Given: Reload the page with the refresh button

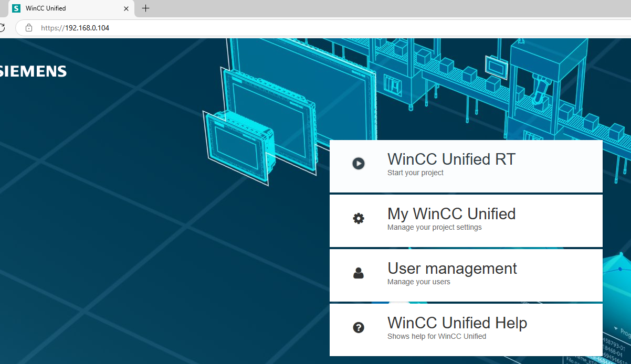Looking at the screenshot, I should pyautogui.click(x=2, y=28).
